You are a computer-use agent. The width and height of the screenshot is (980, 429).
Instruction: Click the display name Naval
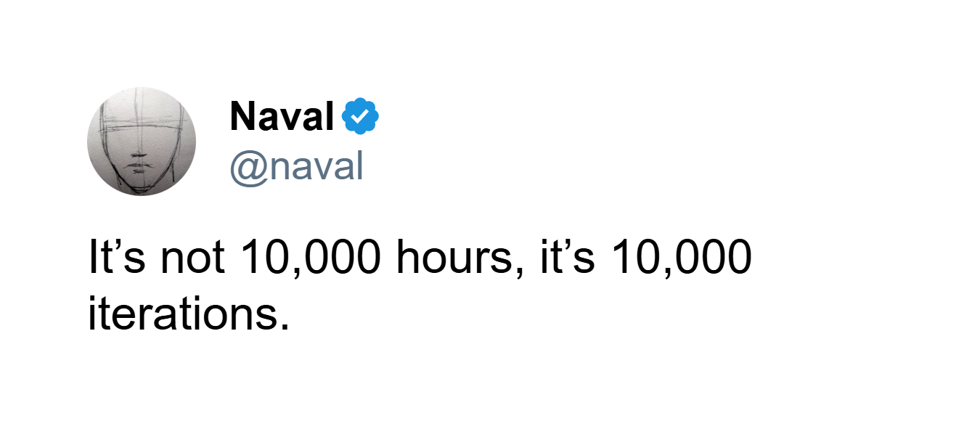282,116
